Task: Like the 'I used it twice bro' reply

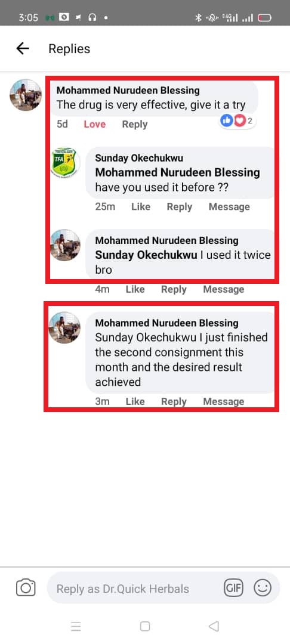Action: tap(135, 289)
